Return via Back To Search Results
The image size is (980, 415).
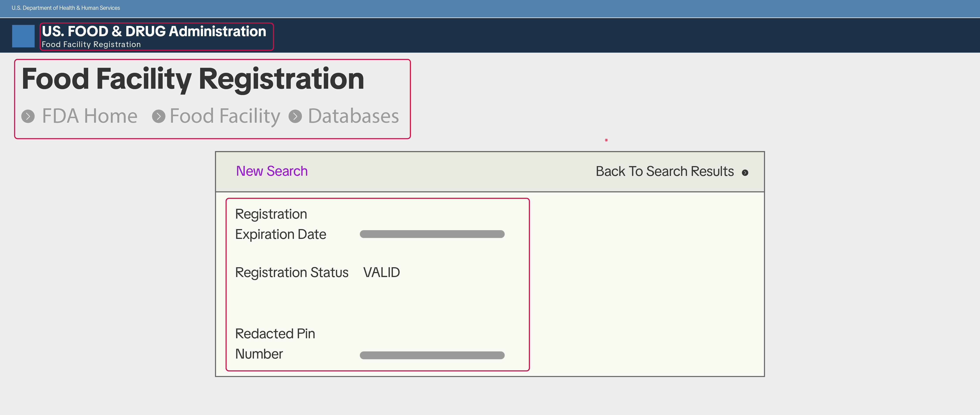(x=664, y=171)
